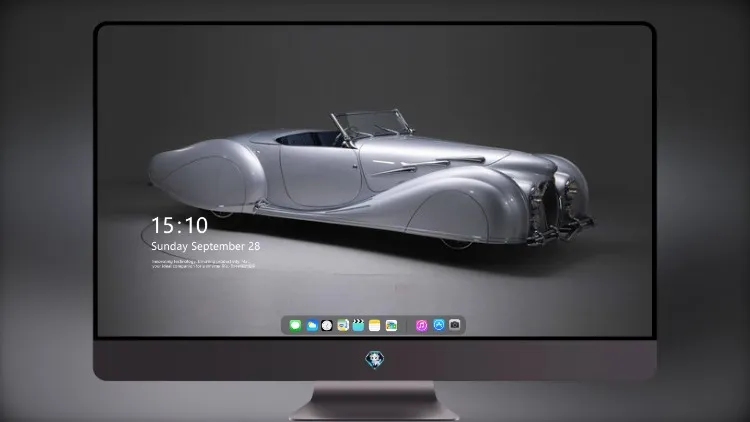Open the Camera app in the dock

pos(455,325)
